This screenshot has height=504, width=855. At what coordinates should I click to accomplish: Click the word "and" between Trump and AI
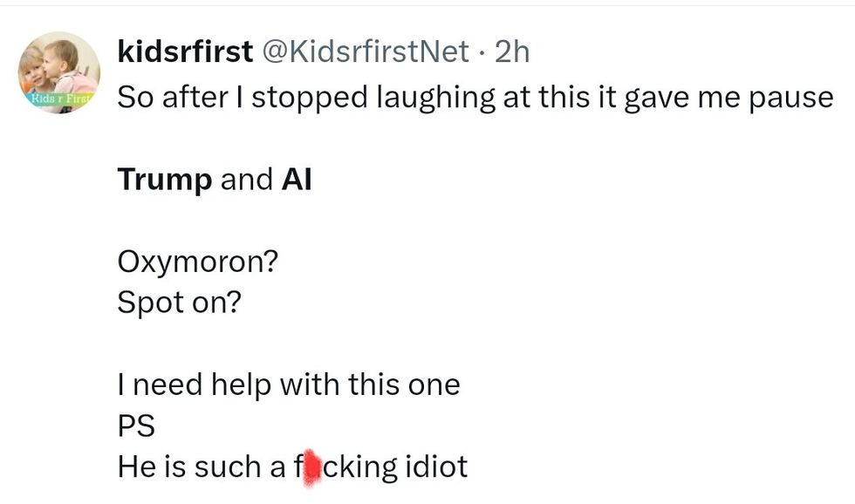(246, 180)
